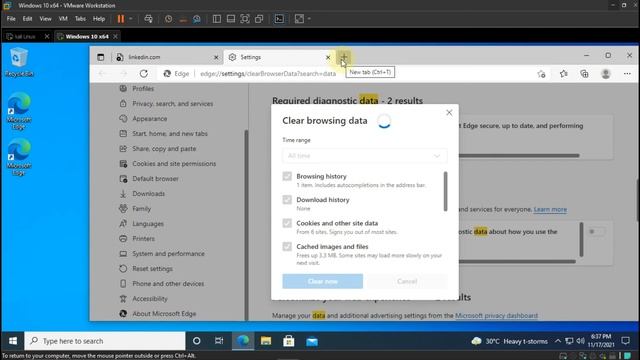The image size is (640, 360).
Task: Open Cortana circle icon in taskbar
Action: tap(196, 341)
